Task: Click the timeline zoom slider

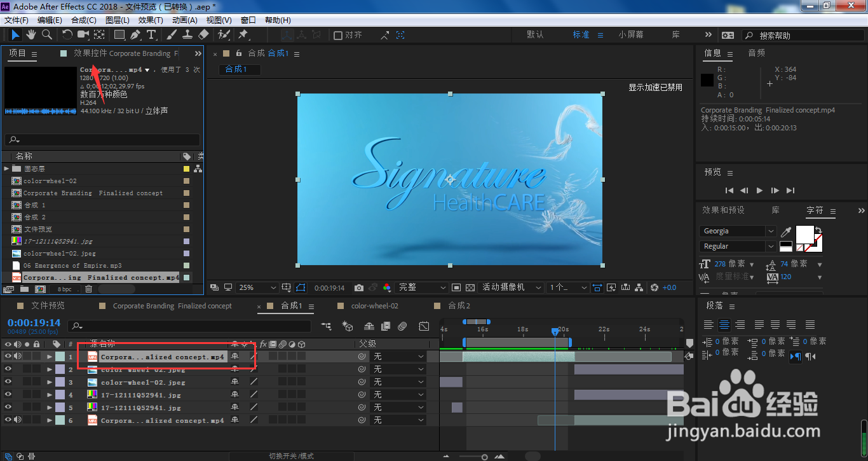Action: [484, 457]
